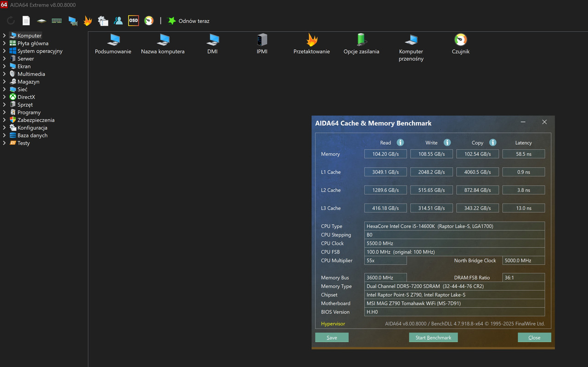Click the CPU Multiplier 55x value
The image size is (588, 367).
pos(385,260)
